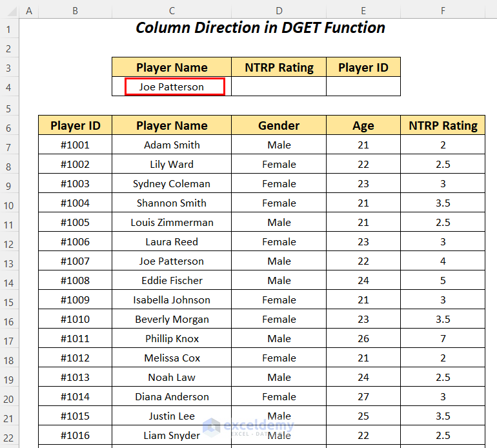
Task: Click the select-all corner of the sheet
Action: click(x=9, y=10)
